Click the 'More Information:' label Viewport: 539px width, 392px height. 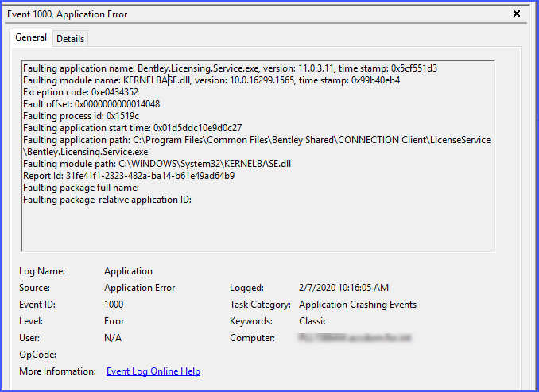(57, 371)
